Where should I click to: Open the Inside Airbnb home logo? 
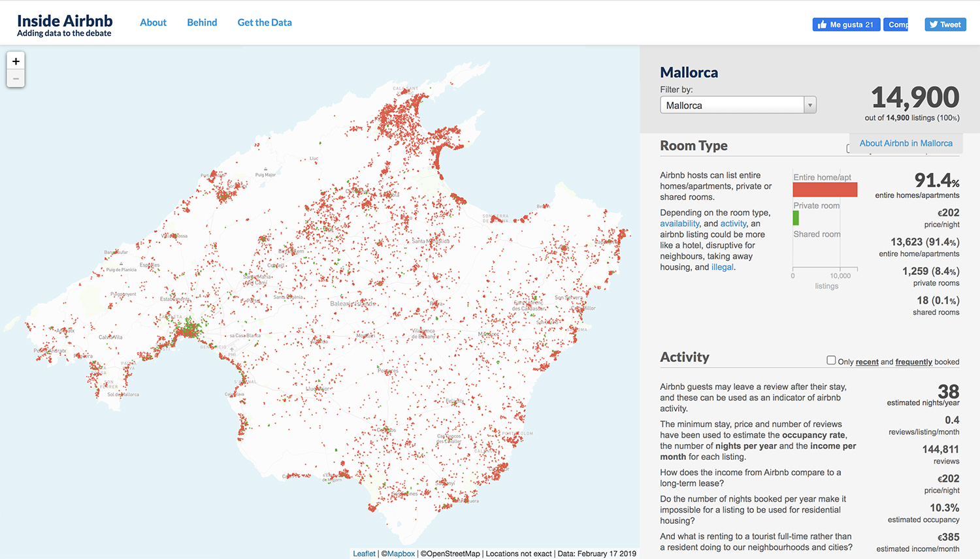coord(65,25)
